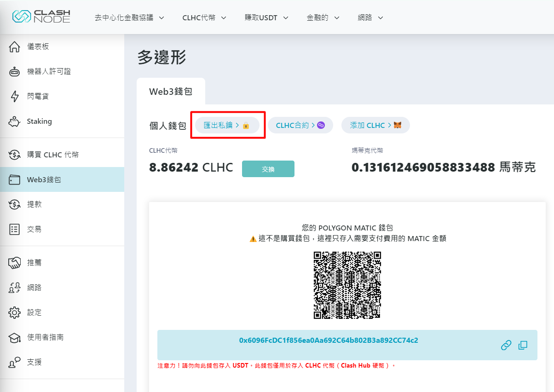Click the 瑪蒂克代幣 label

click(367, 150)
